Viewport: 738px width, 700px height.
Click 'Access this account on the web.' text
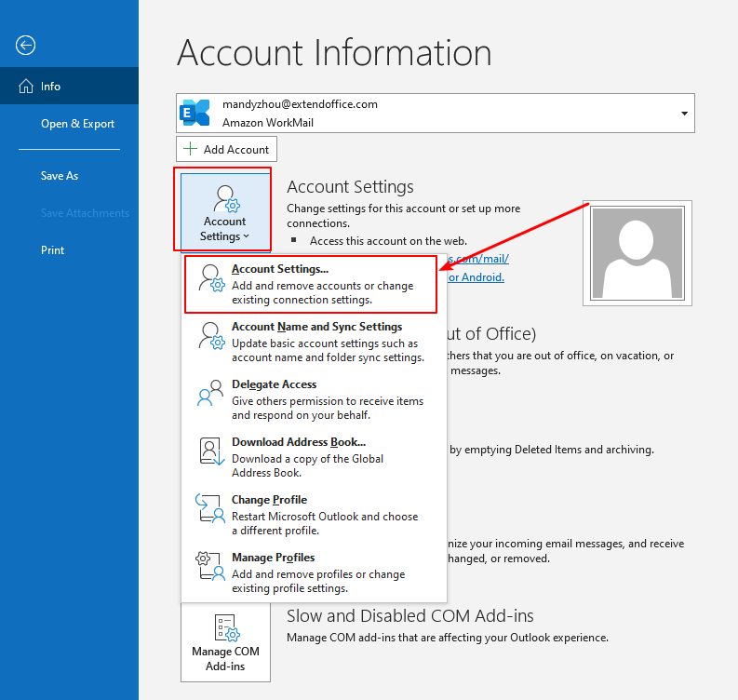tap(388, 241)
